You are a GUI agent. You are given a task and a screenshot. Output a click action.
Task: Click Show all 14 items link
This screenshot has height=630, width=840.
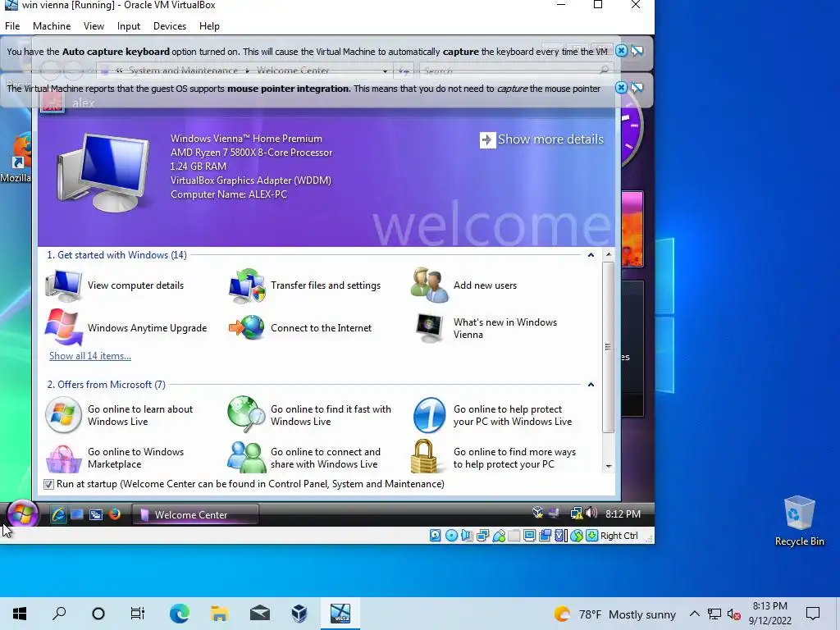click(x=90, y=356)
